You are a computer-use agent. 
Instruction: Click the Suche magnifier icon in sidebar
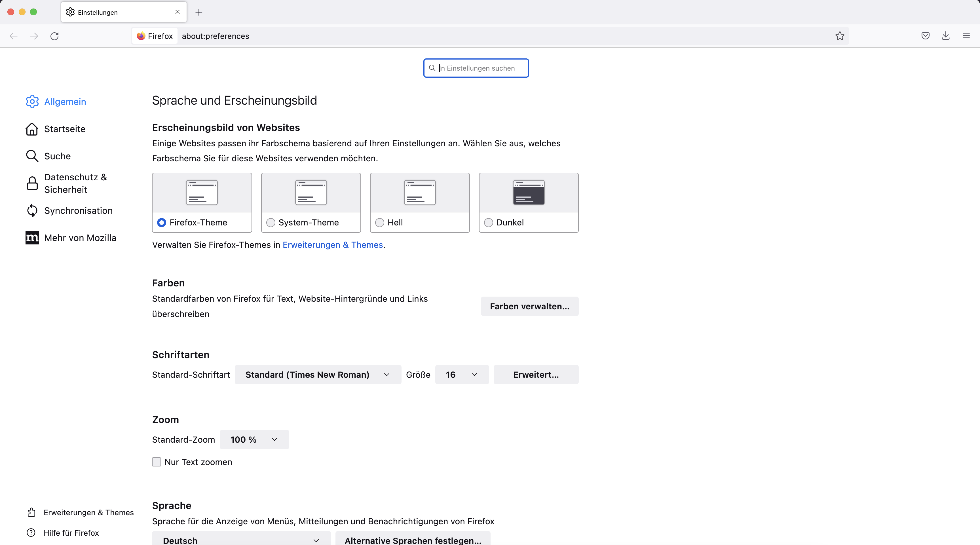tap(32, 156)
